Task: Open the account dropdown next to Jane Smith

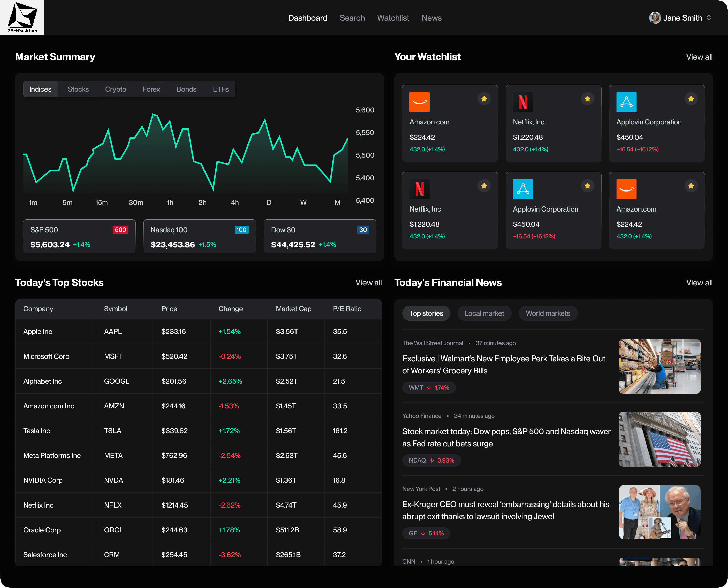Action: coord(709,18)
